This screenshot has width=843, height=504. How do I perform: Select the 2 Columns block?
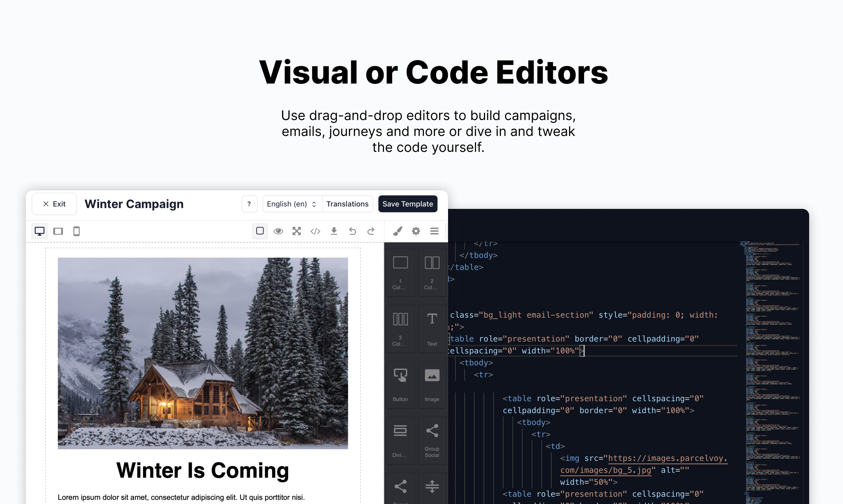coord(432,272)
